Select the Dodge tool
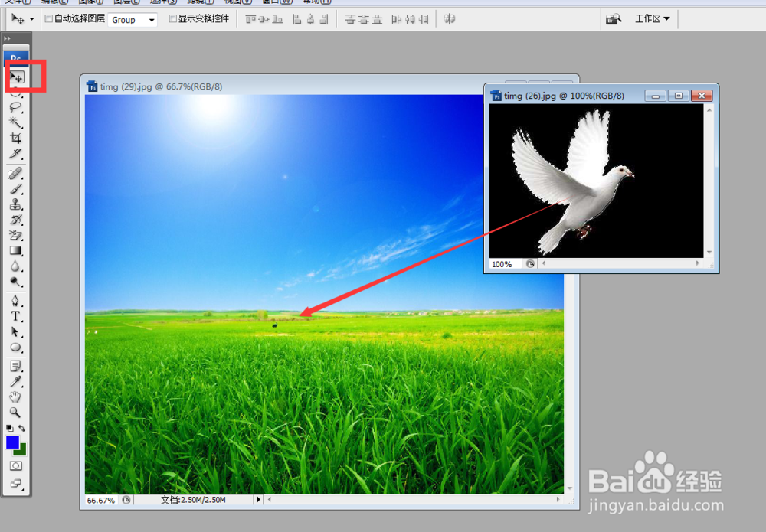The width and height of the screenshot is (766, 532). coord(15,282)
